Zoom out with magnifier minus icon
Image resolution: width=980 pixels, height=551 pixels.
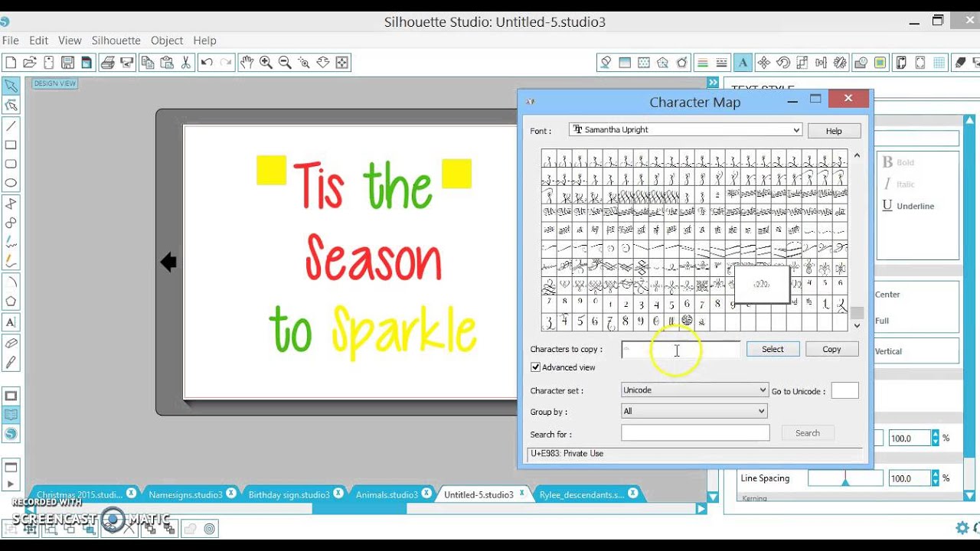tap(285, 63)
